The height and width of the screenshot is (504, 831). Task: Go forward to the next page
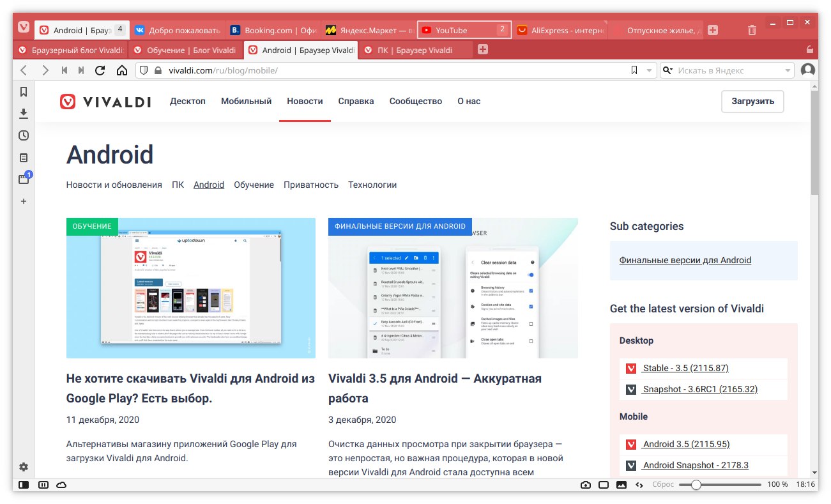click(45, 70)
